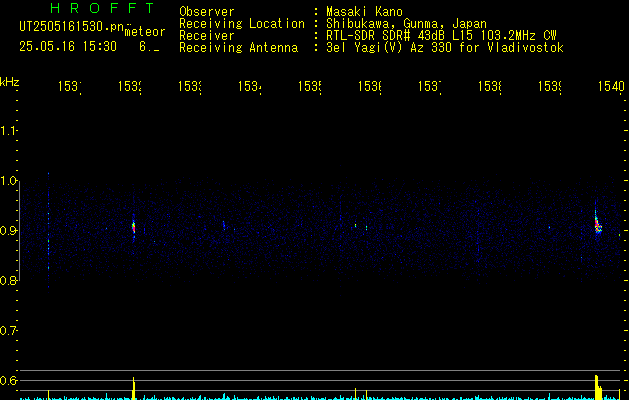Click the 0.8 frequency axis label
Viewport: 629px width, 400px height.
click(x=8, y=280)
